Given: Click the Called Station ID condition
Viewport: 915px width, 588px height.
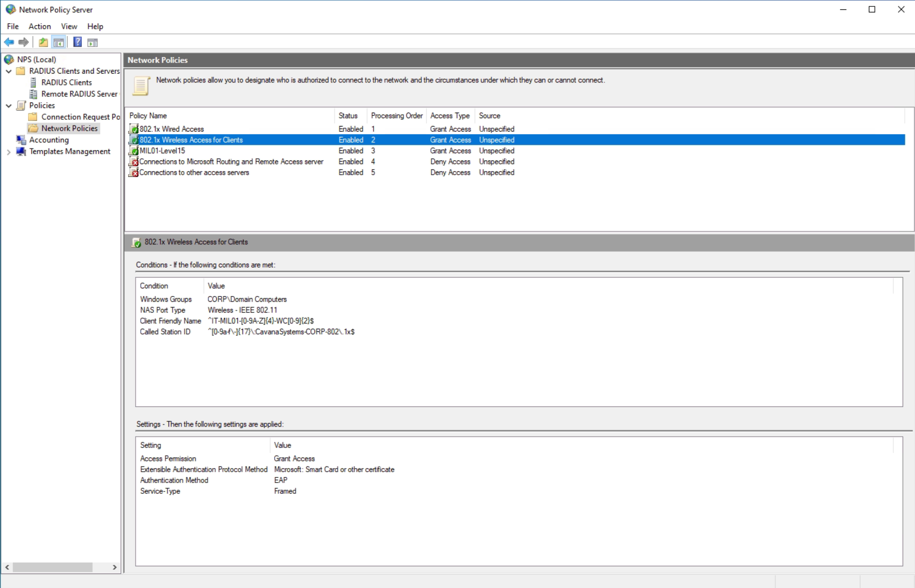Looking at the screenshot, I should click(165, 332).
